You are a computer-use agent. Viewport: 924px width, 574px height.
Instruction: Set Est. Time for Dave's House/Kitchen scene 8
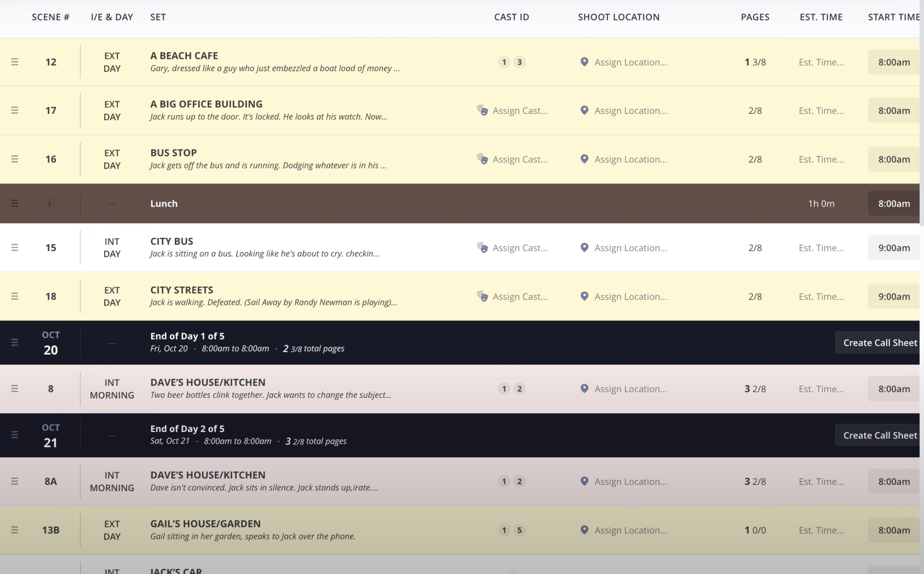821,389
